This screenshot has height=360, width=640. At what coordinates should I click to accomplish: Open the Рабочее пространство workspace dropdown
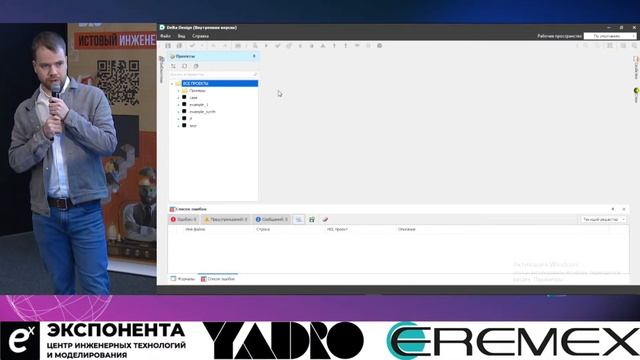610,36
